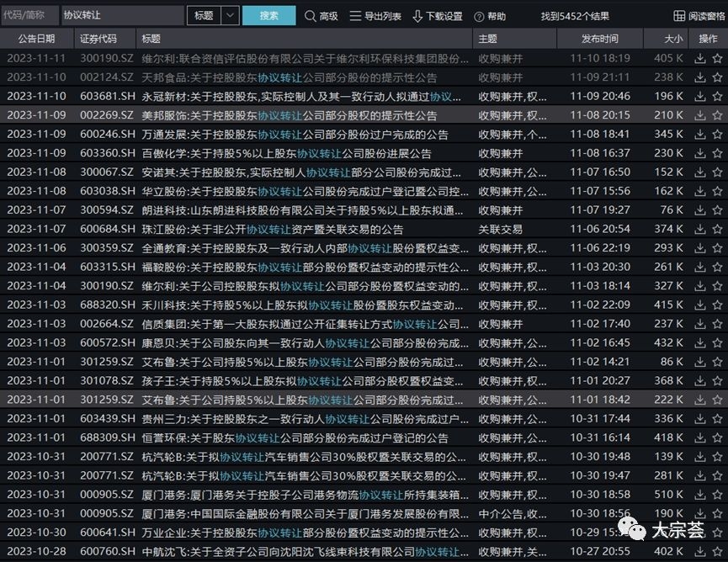728x562 pixels.
Task: Open the 阅读窗格 reading pane
Action: 702,15
